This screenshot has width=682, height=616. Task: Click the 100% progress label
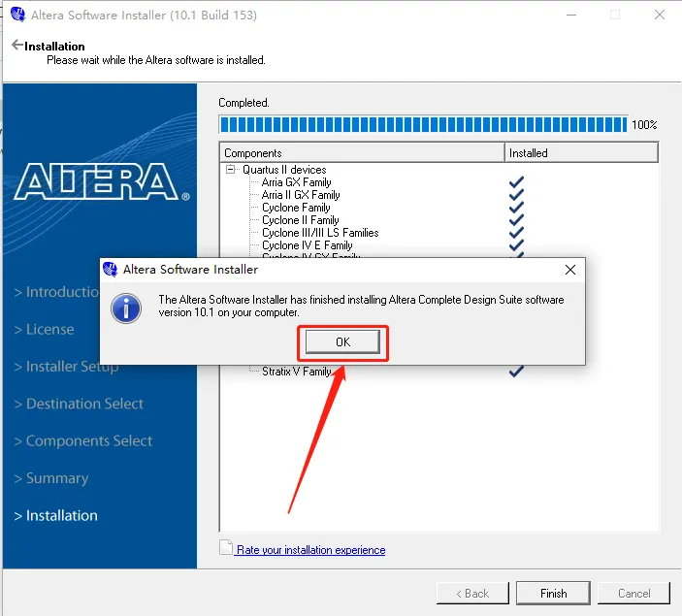coord(644,125)
